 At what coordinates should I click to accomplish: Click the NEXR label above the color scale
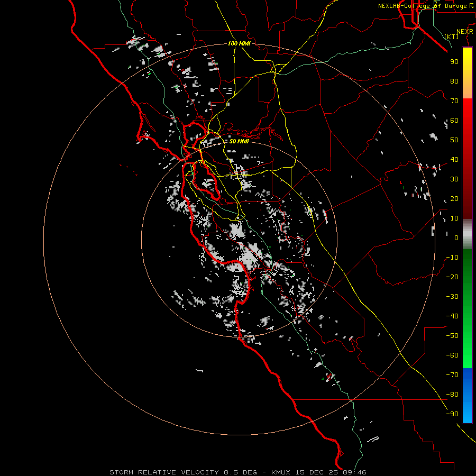tap(465, 31)
